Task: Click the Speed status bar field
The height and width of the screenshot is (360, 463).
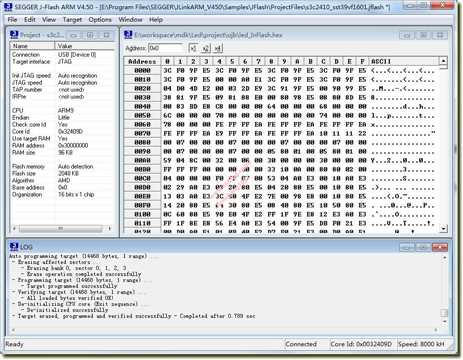Action: [421, 344]
